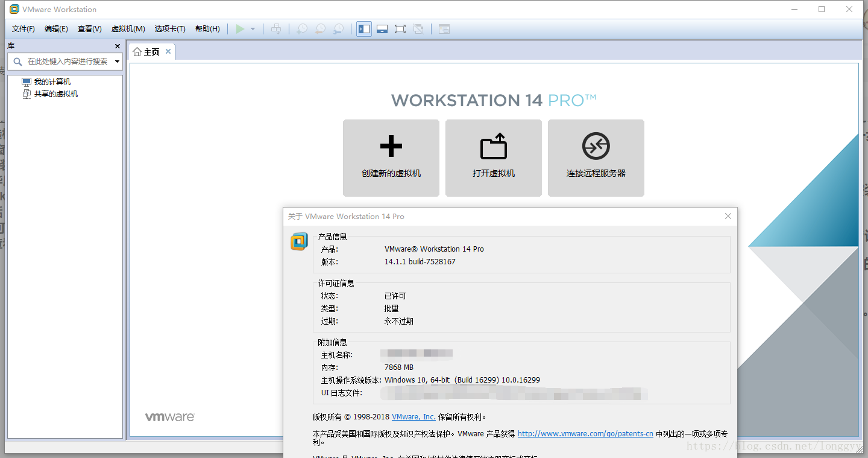Open the library search filter dropdown
868x458 pixels.
[117, 62]
